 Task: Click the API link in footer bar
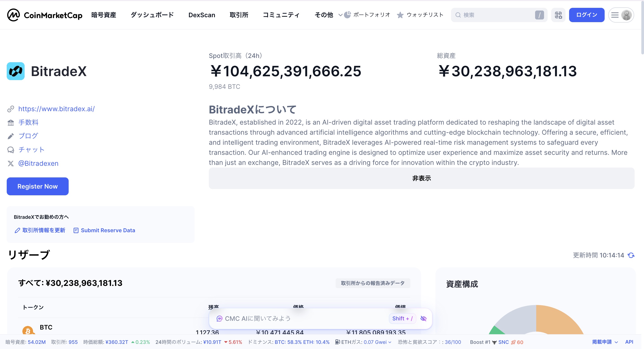point(629,342)
